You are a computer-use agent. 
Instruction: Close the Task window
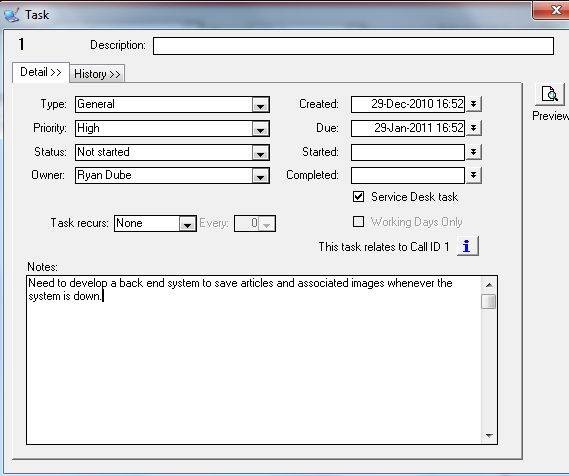pos(552,10)
